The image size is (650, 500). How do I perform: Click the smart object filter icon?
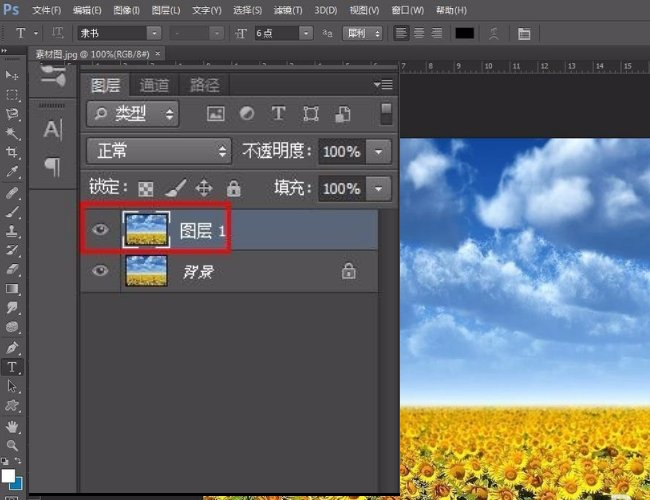click(342, 114)
